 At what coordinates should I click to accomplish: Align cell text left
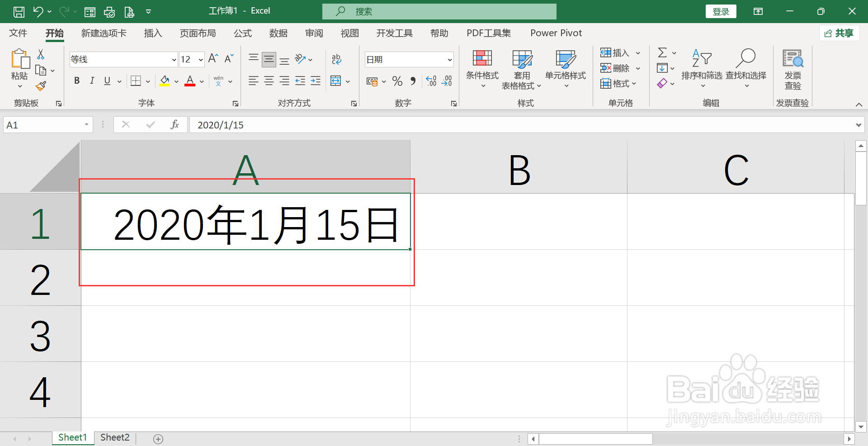(x=254, y=81)
